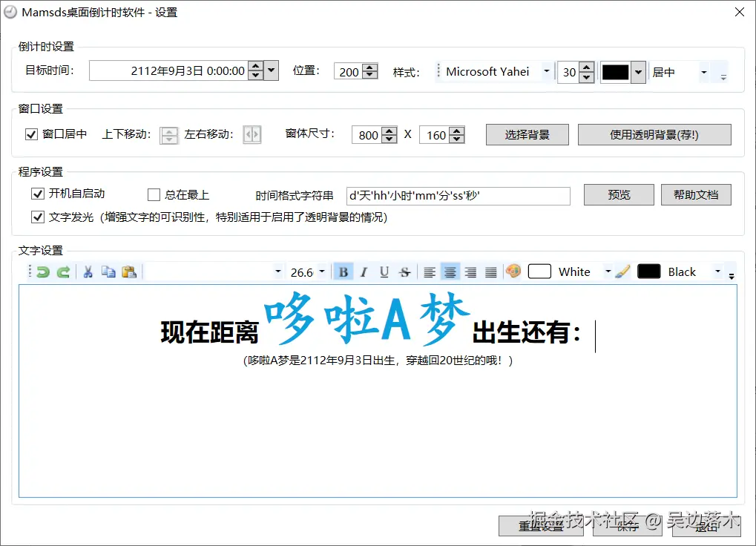The image size is (756, 546).
Task: Click the 选择背景 button
Action: tap(527, 135)
